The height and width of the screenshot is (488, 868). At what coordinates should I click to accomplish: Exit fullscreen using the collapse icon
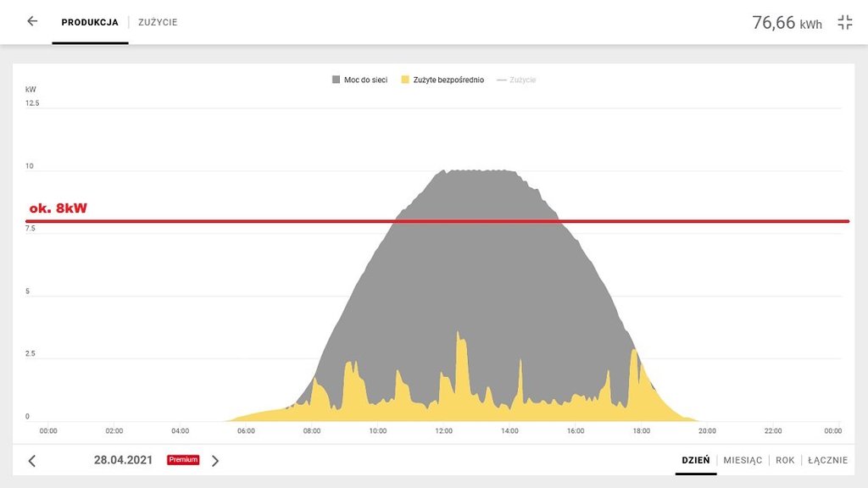[x=844, y=23]
